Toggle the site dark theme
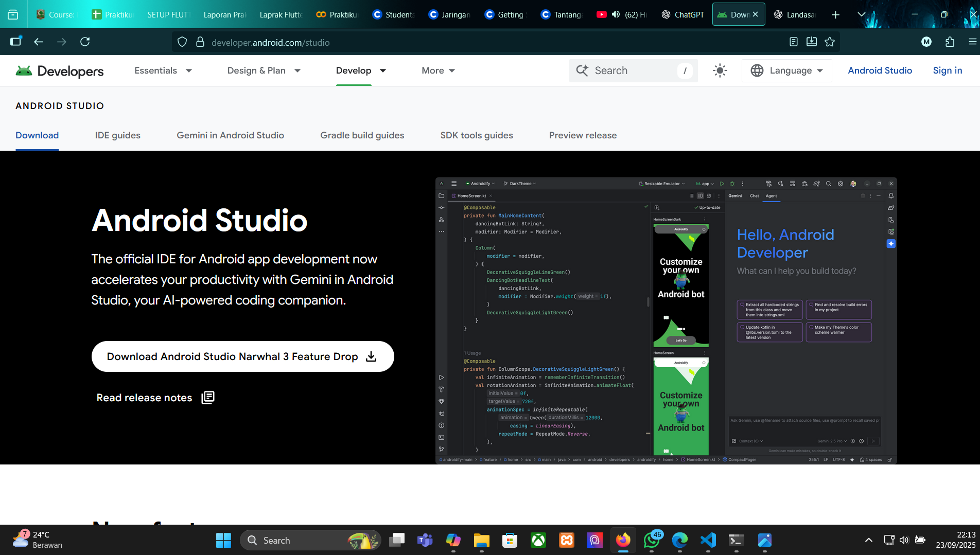This screenshot has height=555, width=980. 719,70
